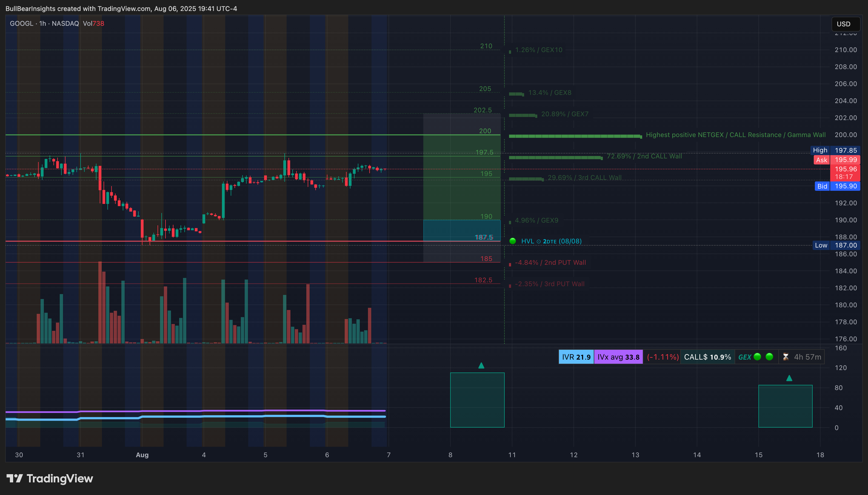Click the 1.26% GEX10 label
The image size is (868, 495).
click(x=539, y=50)
